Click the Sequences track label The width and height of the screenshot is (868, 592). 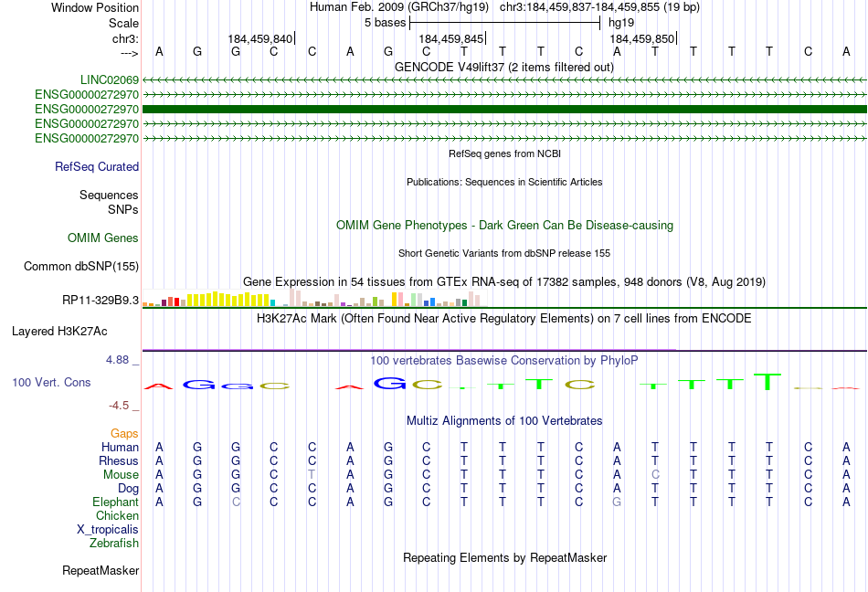click(109, 195)
